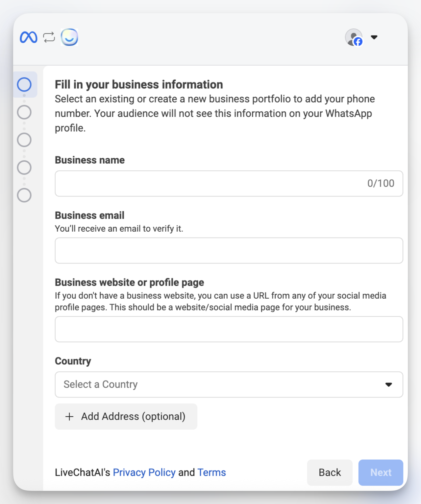The image size is (421, 504).
Task: Click the two-arrow exchange icon
Action: click(49, 37)
